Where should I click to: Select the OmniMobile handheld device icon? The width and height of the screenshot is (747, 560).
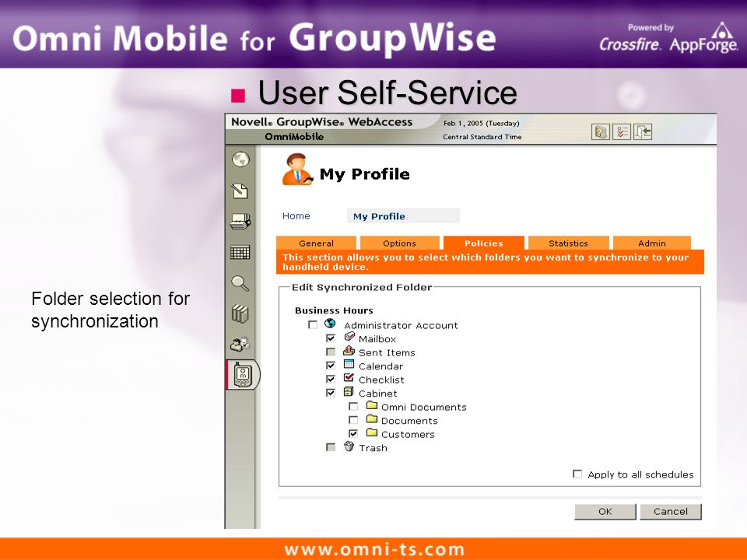(243, 374)
